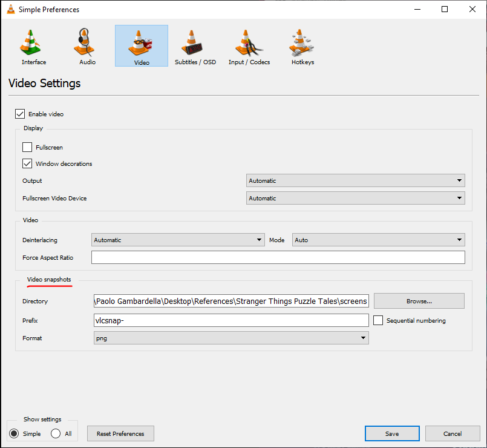Open the Interface preferences category
This screenshot has height=448, width=487.
click(33, 46)
